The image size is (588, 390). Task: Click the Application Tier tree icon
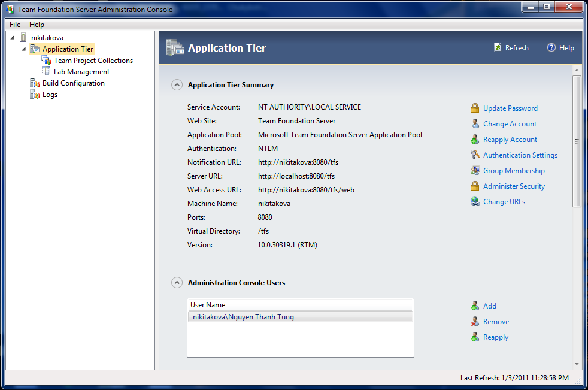35,49
